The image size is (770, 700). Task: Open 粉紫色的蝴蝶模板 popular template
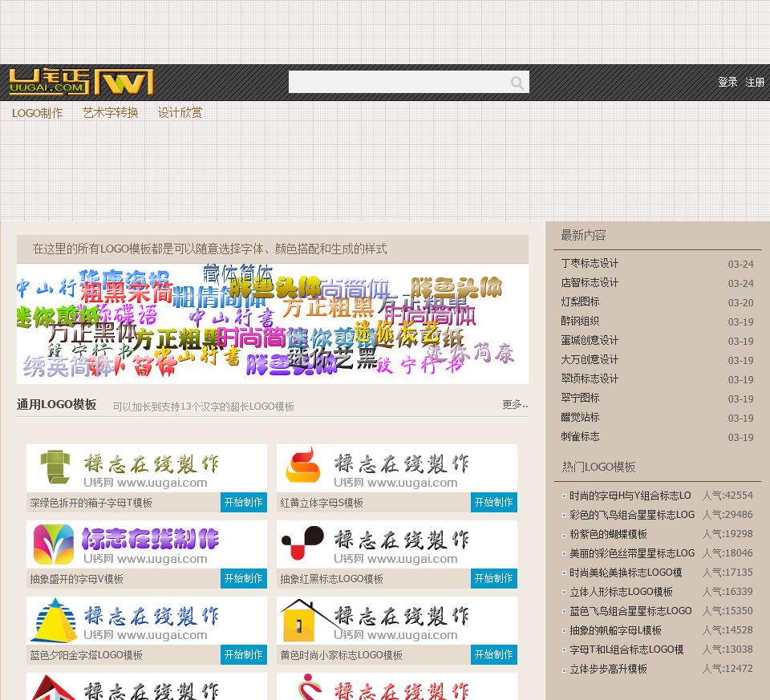608,534
